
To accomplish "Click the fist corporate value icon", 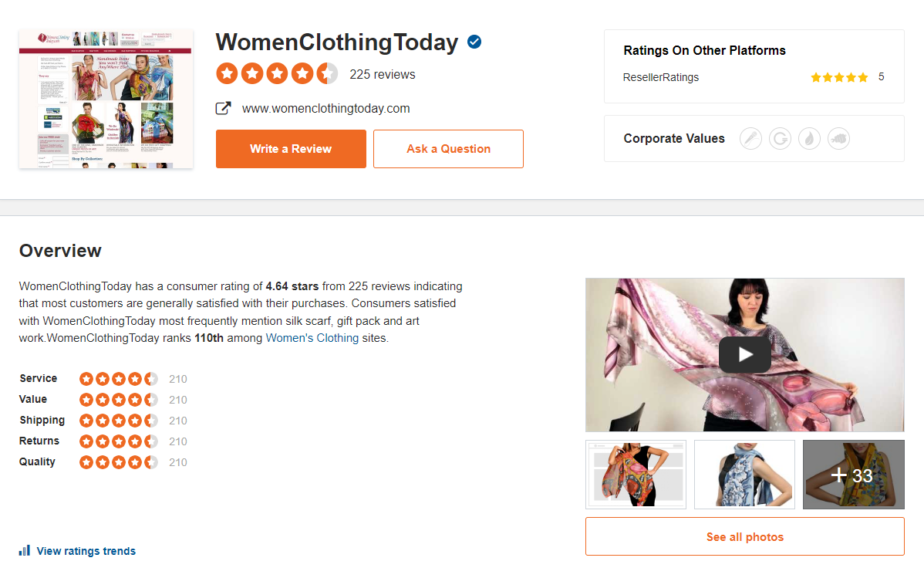I will point(838,139).
